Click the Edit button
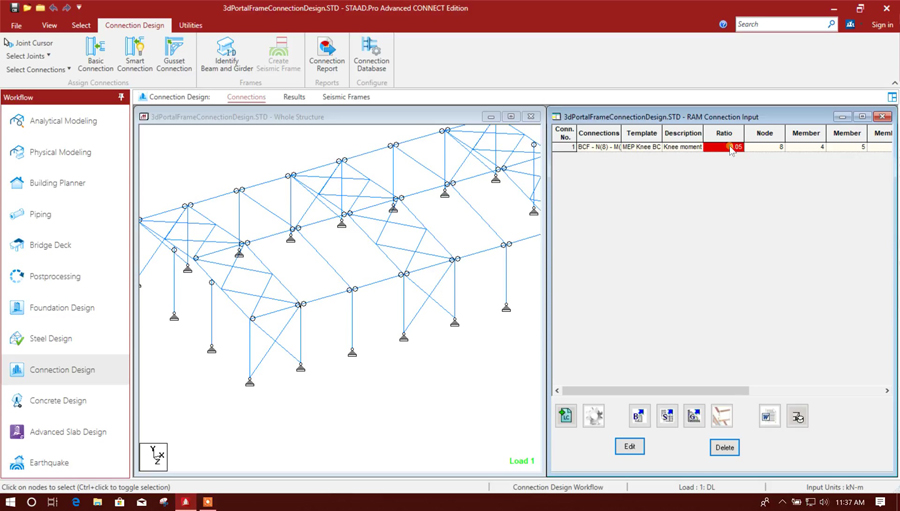 coord(630,446)
